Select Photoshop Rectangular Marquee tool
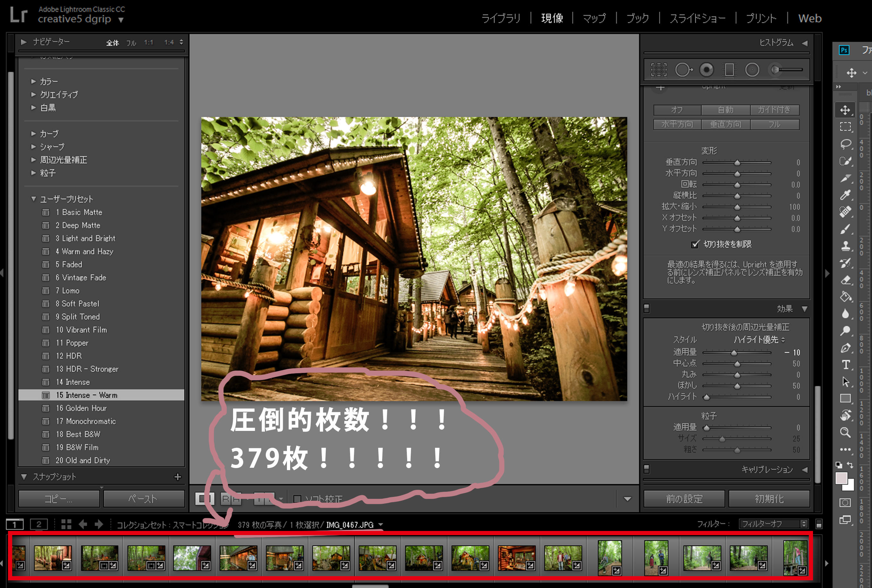 845,127
